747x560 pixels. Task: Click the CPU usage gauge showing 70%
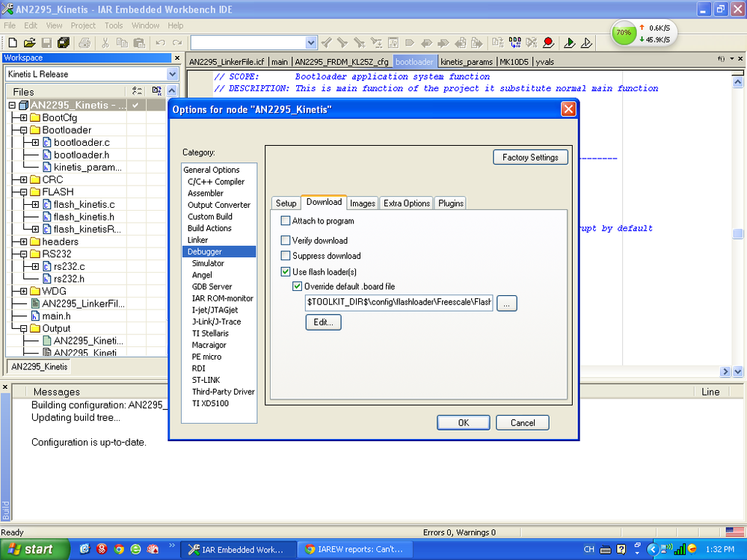(x=623, y=33)
